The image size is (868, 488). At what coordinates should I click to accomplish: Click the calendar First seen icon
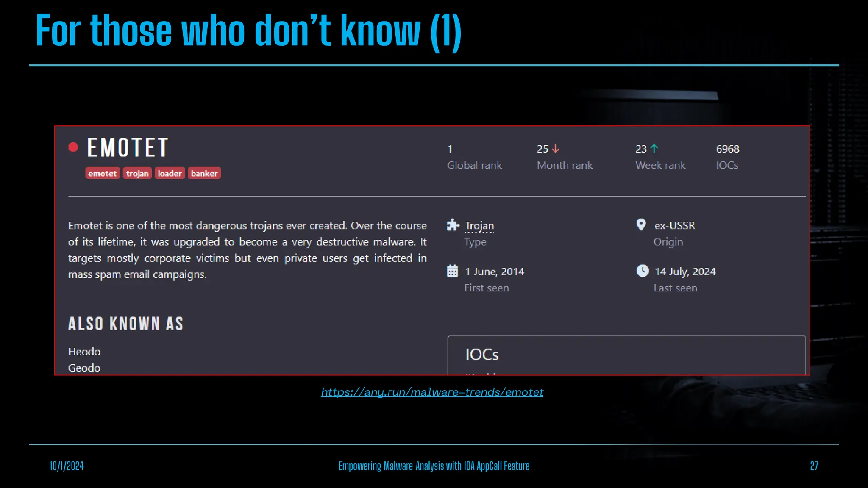[x=453, y=271]
